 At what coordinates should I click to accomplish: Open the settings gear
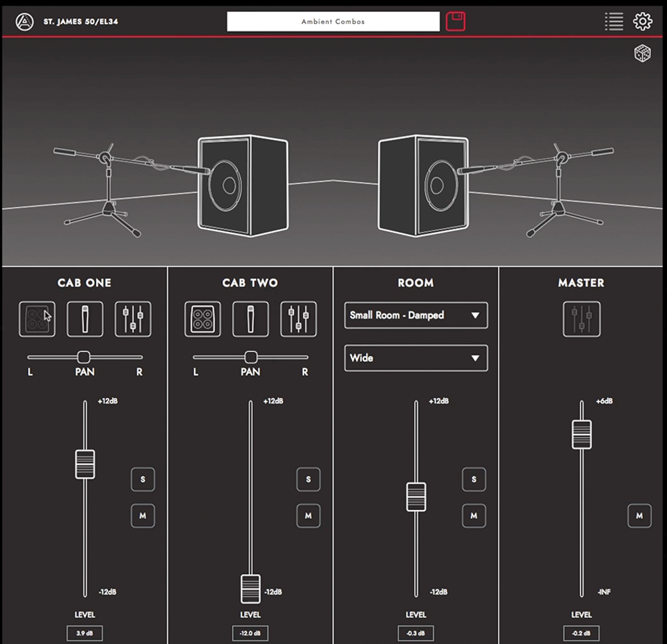pyautogui.click(x=642, y=21)
